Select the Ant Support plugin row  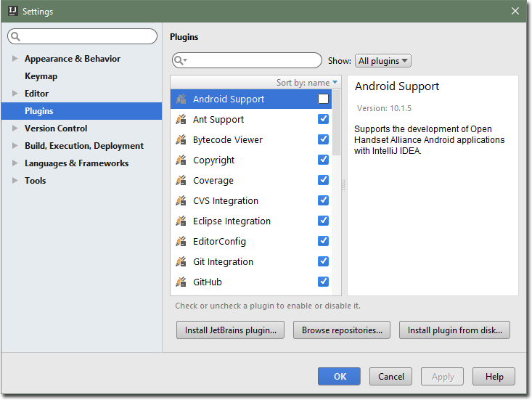251,120
